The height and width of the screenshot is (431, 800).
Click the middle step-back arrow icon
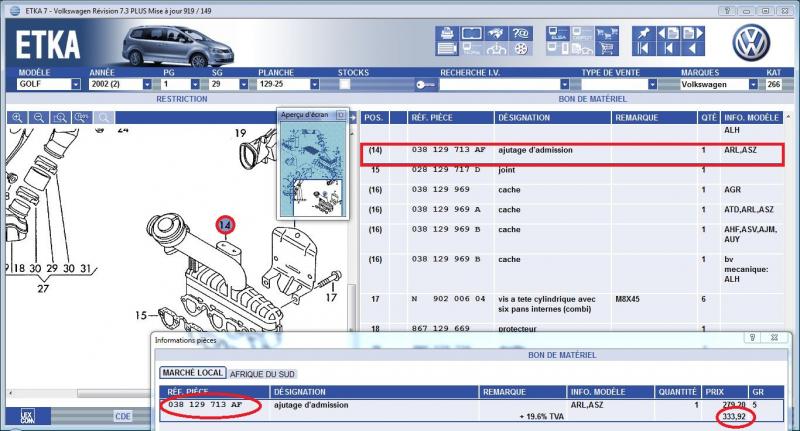coord(668,49)
